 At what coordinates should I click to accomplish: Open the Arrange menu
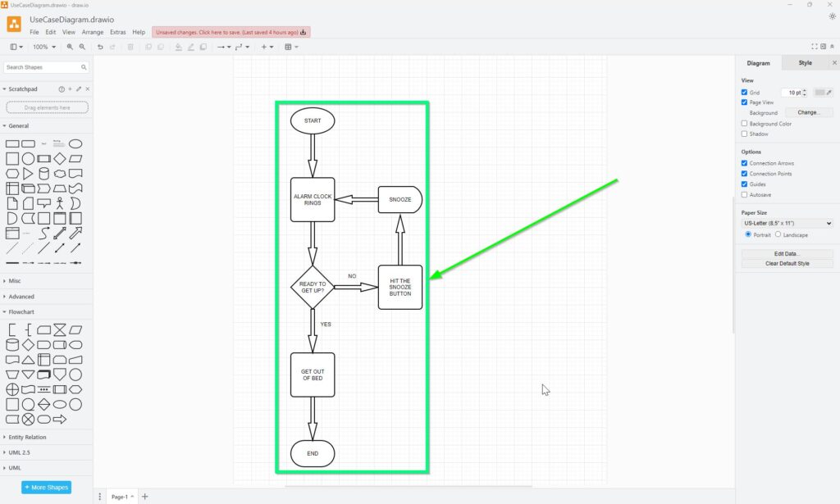(93, 32)
